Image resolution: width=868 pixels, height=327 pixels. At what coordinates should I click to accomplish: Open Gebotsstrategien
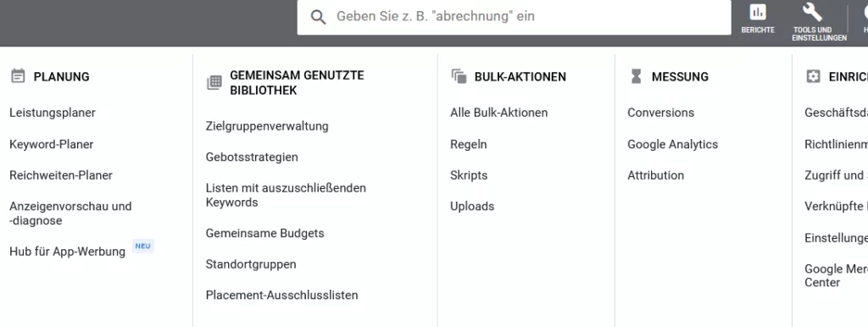tap(252, 157)
